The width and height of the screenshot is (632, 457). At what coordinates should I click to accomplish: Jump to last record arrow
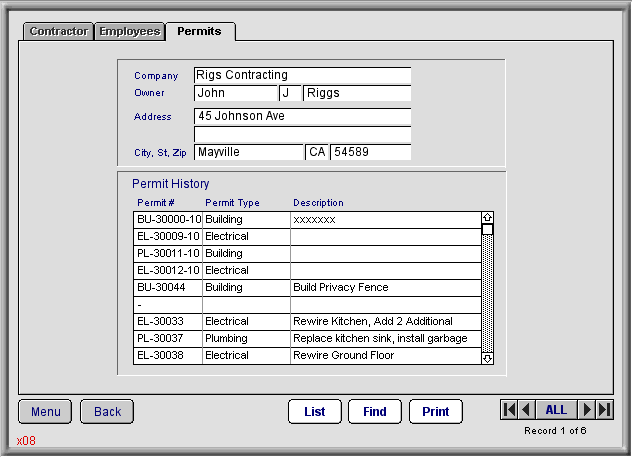coord(604,410)
